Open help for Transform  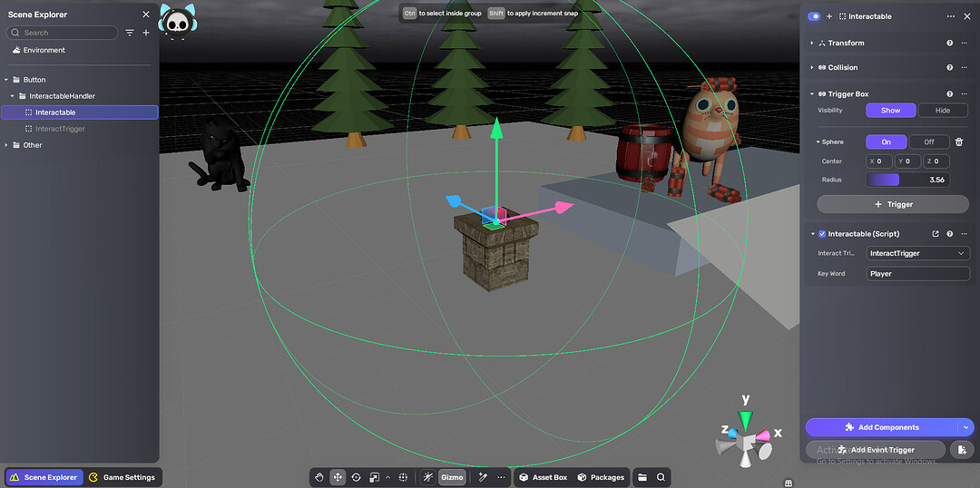tap(949, 44)
